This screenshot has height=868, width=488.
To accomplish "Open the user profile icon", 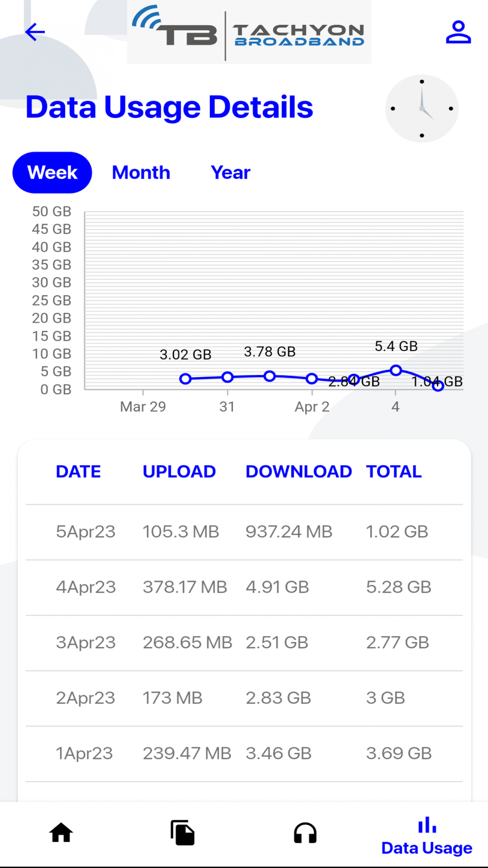I will coord(458,32).
